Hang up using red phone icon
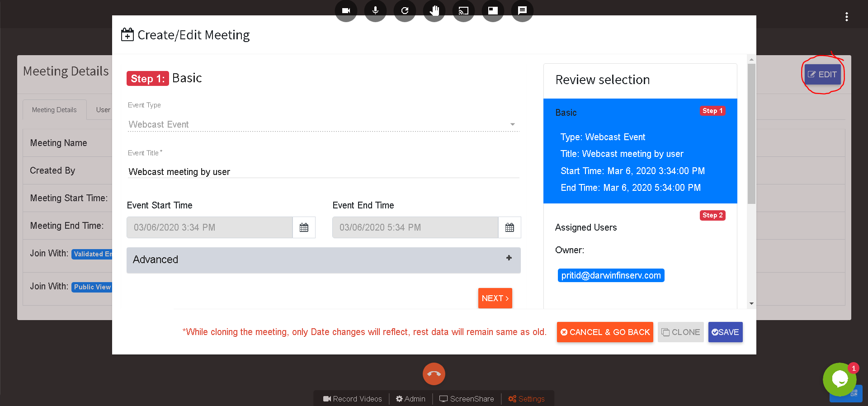The height and width of the screenshot is (406, 868). pyautogui.click(x=434, y=374)
